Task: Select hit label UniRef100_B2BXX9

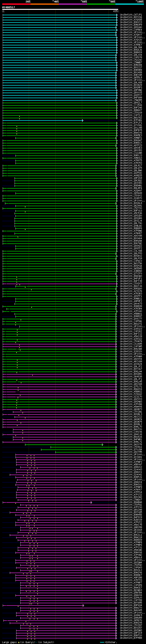Action: pyautogui.click(x=131, y=520)
